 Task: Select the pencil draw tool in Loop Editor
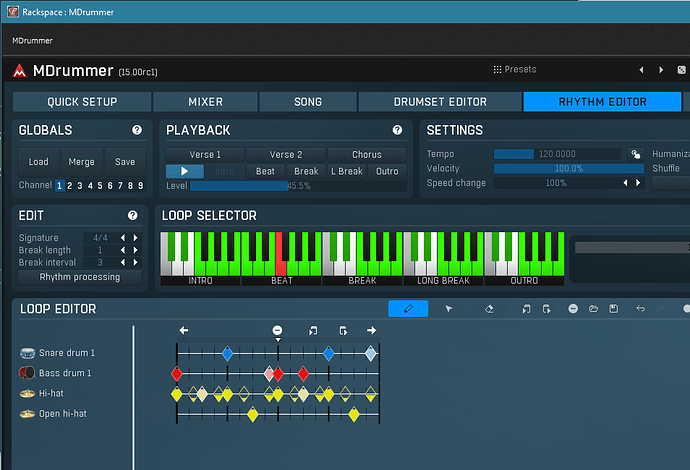408,308
